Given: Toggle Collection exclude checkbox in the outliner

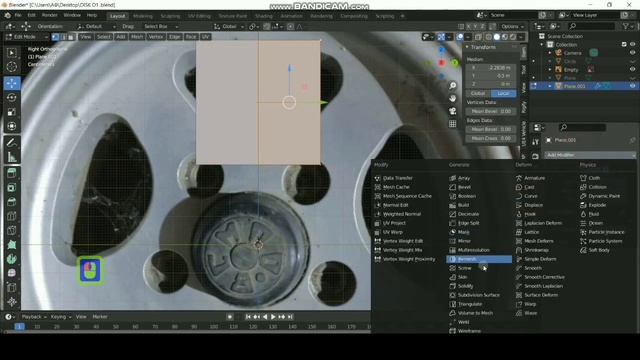Looking at the screenshot, I should pos(624,44).
